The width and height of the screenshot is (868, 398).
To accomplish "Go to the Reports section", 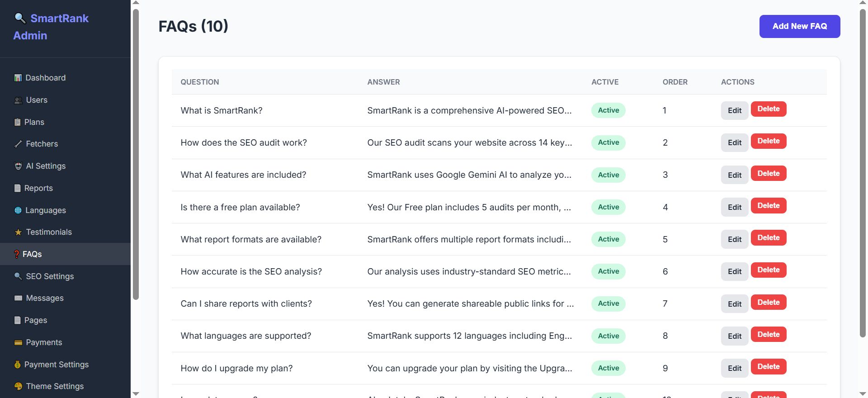I will click(x=38, y=188).
